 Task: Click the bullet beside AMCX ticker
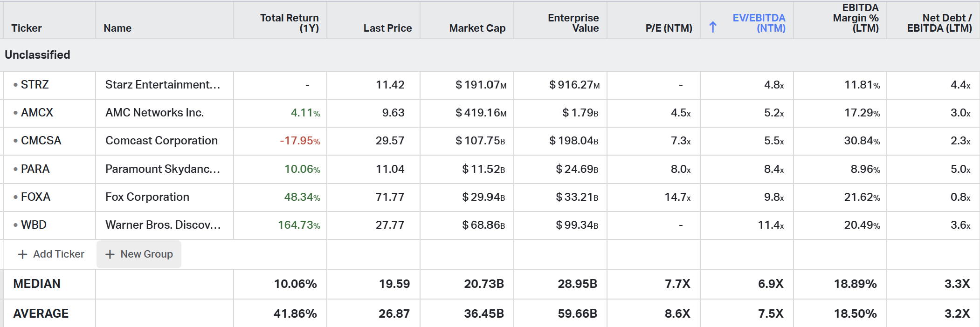coord(15,113)
